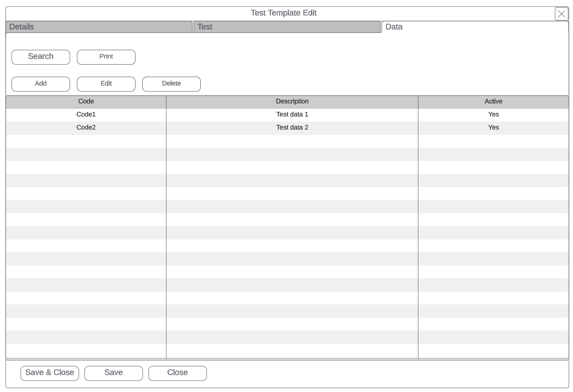Viewport: 573px width, 392px height.
Task: Add a new data row
Action: point(41,84)
